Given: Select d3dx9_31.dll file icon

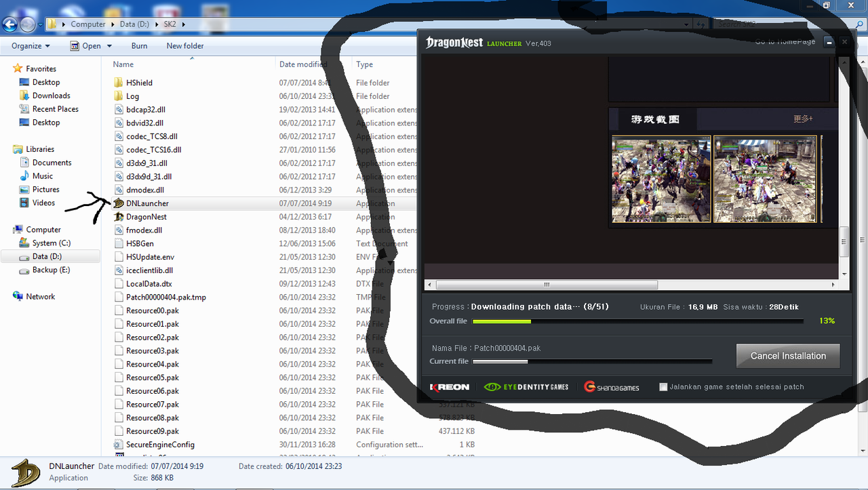Looking at the screenshot, I should click(x=119, y=163).
